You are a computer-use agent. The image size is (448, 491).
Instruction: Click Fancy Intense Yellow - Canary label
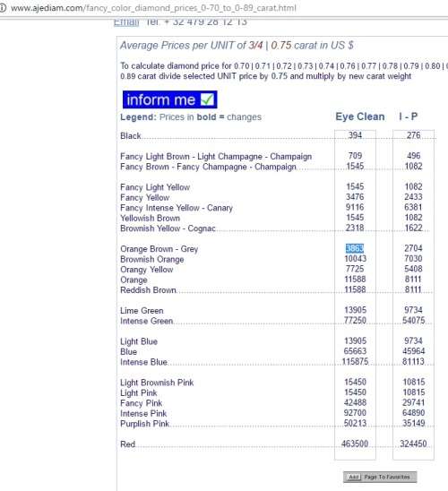point(177,208)
